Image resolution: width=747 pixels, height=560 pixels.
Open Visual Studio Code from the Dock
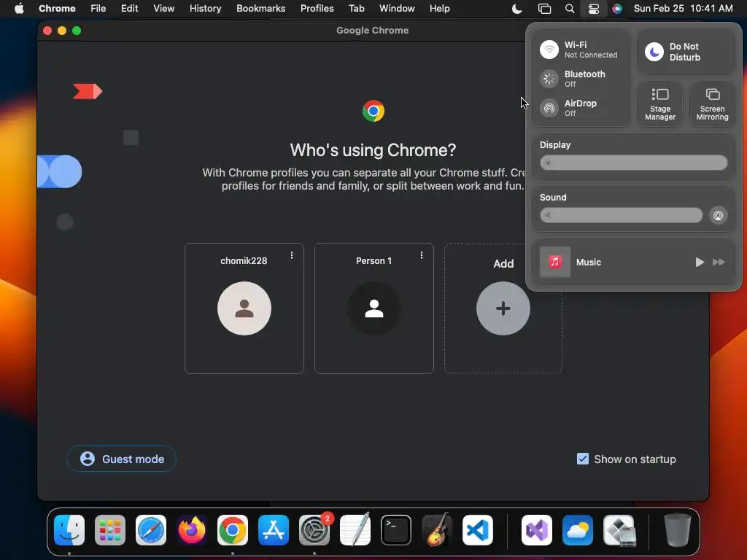pos(477,530)
